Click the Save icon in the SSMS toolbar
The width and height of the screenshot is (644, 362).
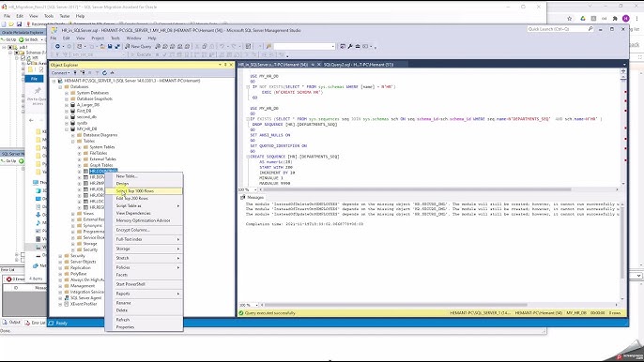click(x=110, y=46)
